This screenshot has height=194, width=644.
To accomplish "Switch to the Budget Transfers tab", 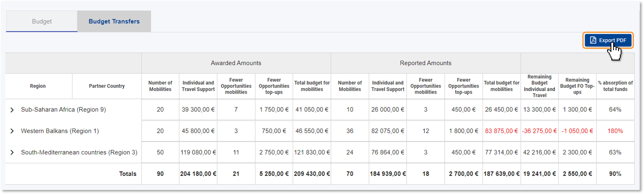I will click(114, 21).
